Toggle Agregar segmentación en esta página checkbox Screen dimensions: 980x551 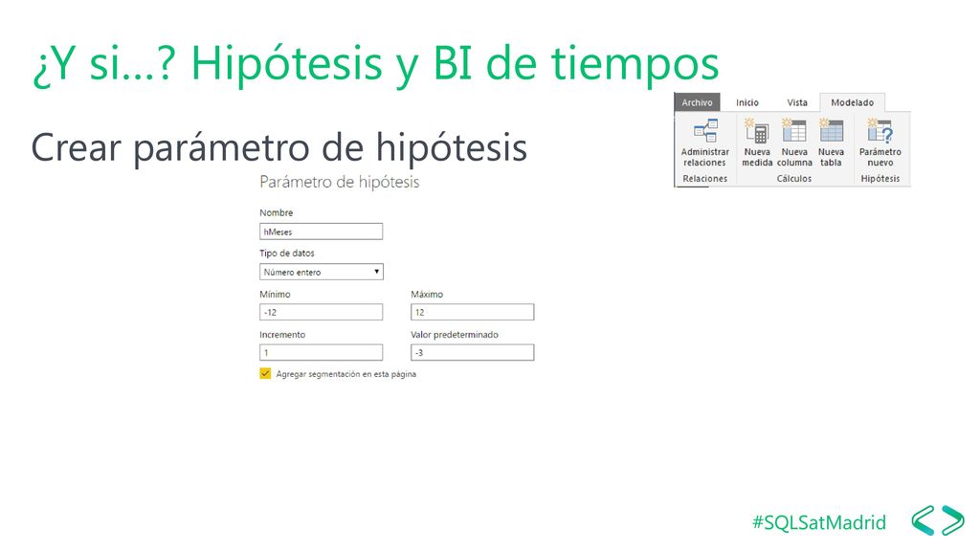point(265,374)
